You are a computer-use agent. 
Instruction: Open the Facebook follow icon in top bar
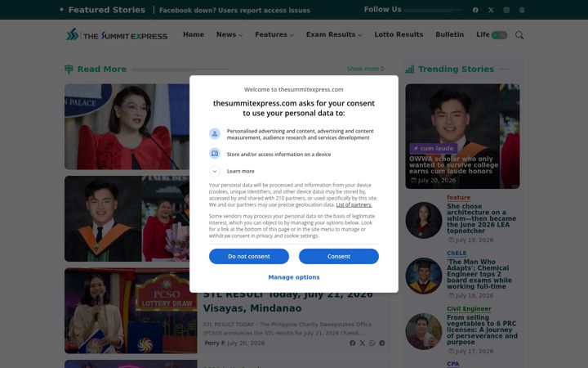[475, 10]
